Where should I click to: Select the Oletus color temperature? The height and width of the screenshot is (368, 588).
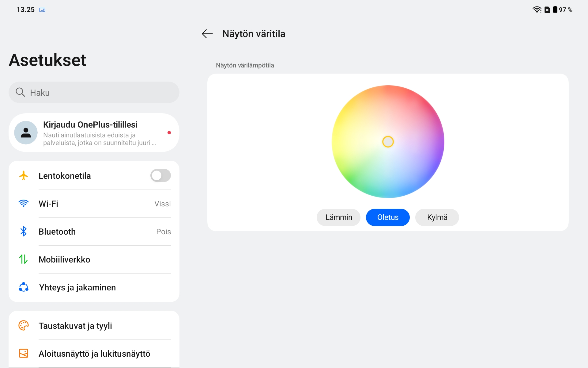click(x=388, y=217)
